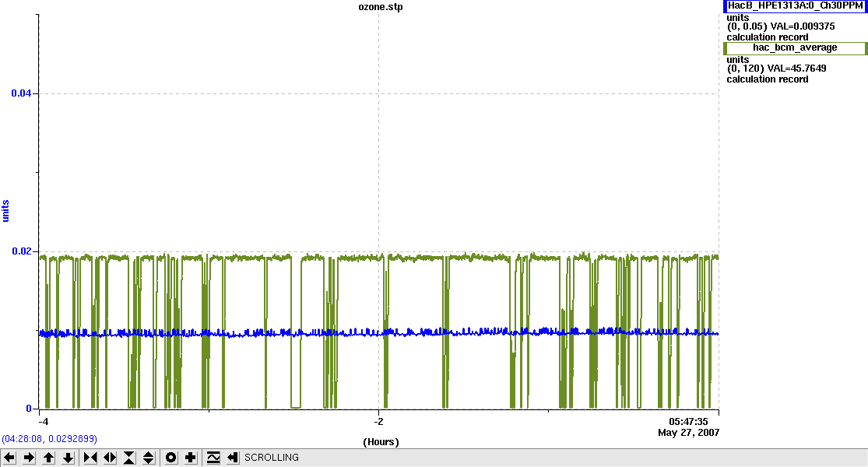Pan the plot left with the left arrow

pyautogui.click(x=9, y=458)
